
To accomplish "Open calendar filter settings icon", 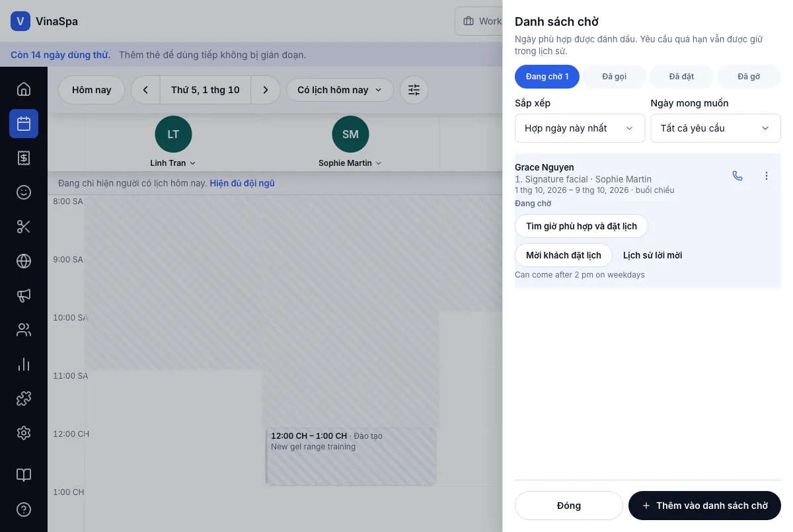I will coord(414,90).
